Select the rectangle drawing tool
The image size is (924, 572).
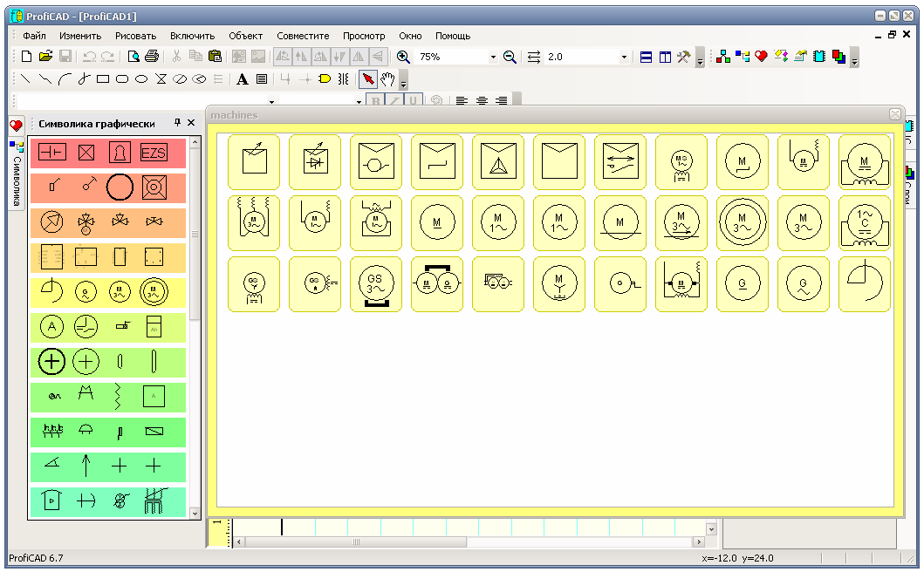(x=103, y=79)
